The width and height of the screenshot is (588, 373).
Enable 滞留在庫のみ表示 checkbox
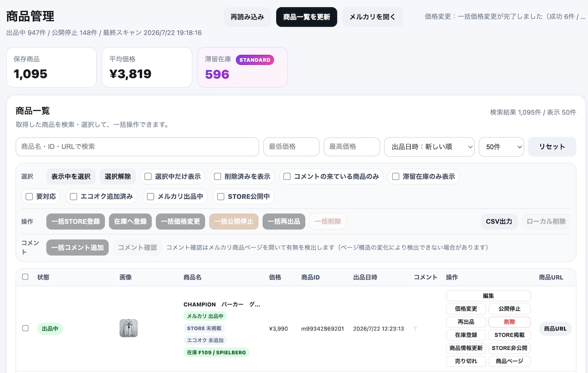coord(395,177)
